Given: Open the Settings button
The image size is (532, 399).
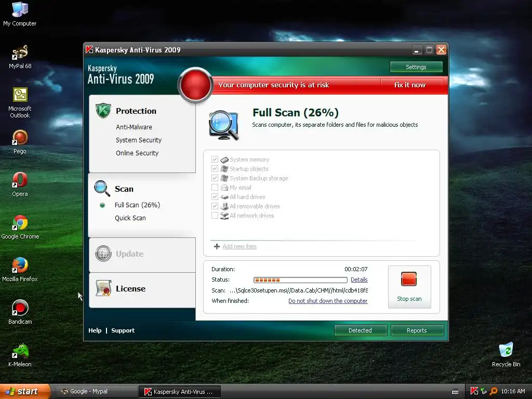Looking at the screenshot, I should coord(416,67).
